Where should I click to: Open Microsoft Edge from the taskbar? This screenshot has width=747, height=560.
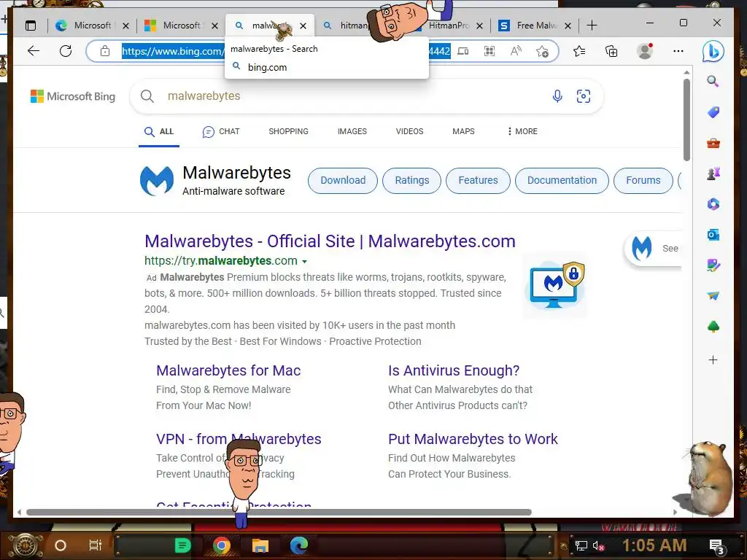click(x=298, y=545)
